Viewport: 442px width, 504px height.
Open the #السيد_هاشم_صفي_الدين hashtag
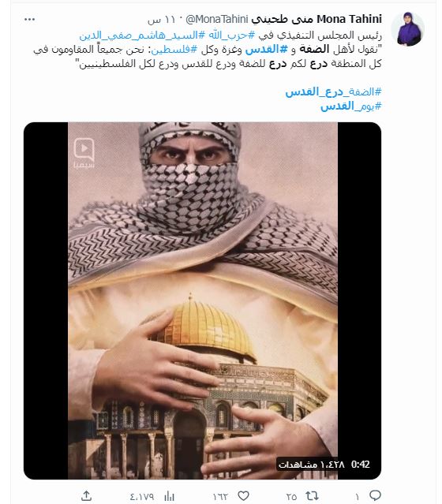[142, 35]
